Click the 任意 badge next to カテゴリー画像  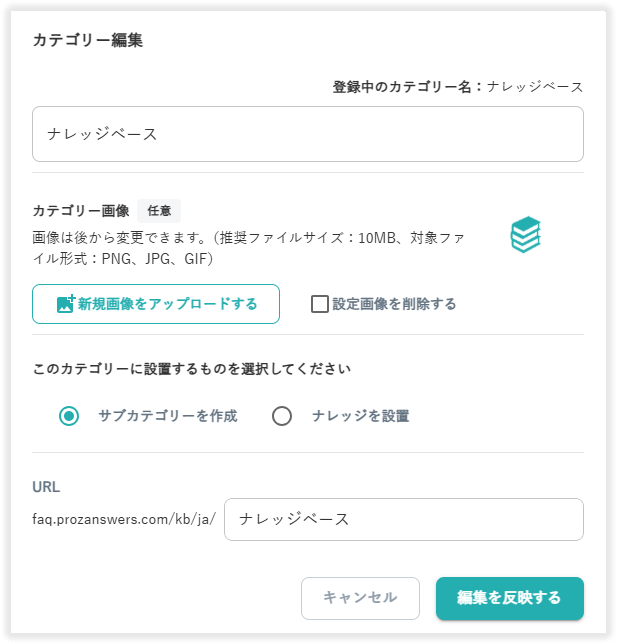[159, 211]
